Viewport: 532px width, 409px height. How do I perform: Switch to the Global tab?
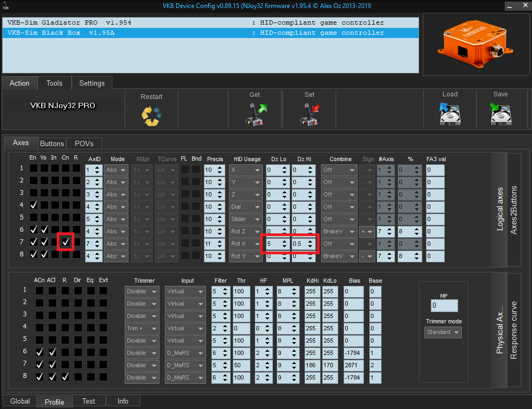(20, 401)
